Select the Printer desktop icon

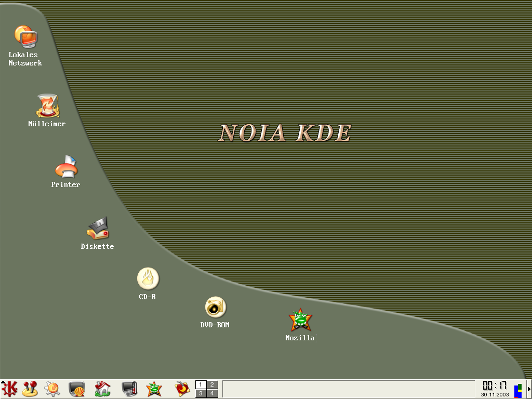[x=66, y=167]
